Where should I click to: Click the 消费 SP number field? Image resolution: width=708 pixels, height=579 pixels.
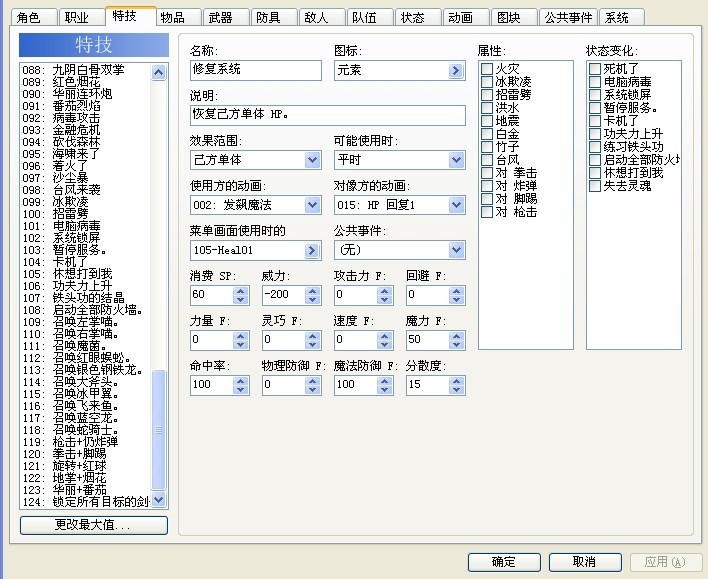tap(212, 295)
